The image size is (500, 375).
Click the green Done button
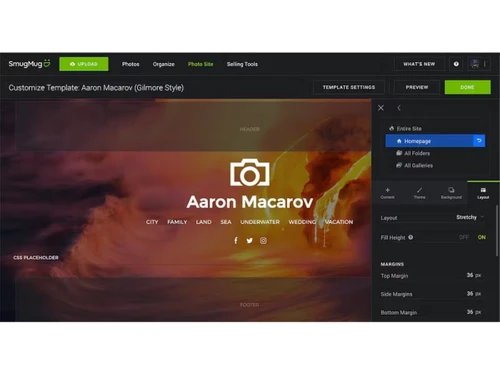[x=467, y=87]
